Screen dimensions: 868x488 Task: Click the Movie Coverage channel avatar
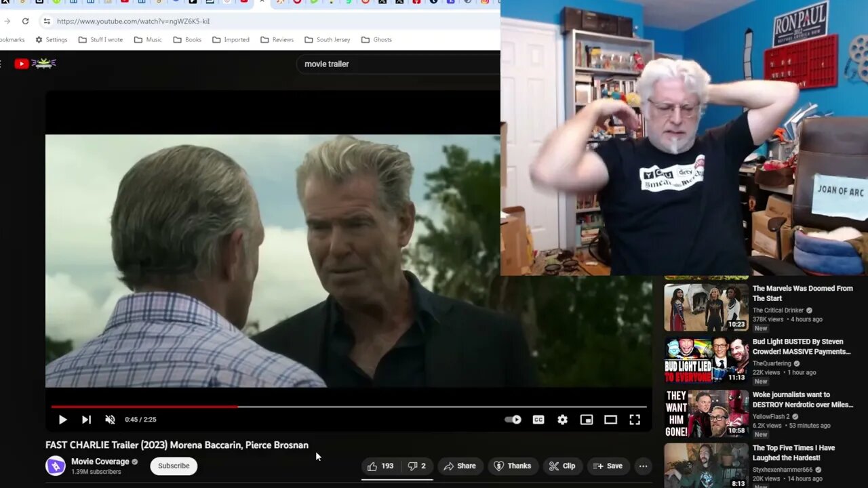[56, 466]
